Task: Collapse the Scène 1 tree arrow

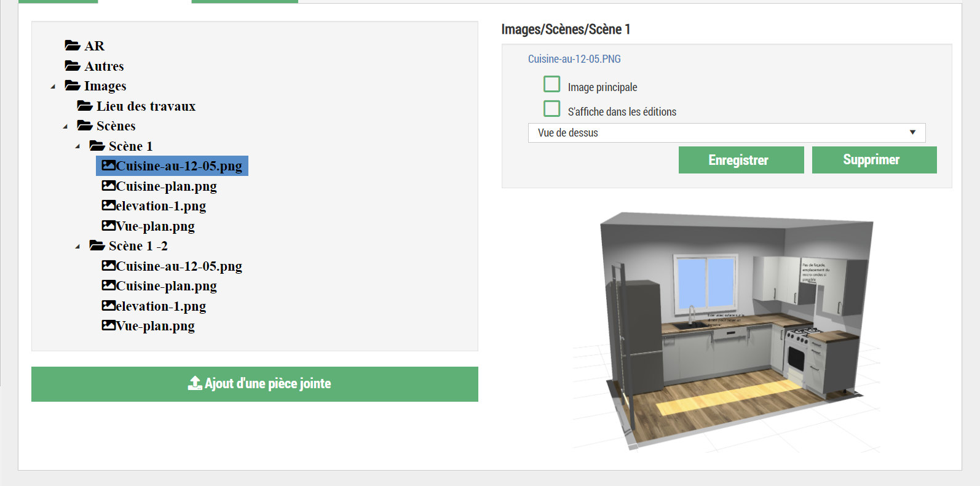Action: pyautogui.click(x=77, y=146)
